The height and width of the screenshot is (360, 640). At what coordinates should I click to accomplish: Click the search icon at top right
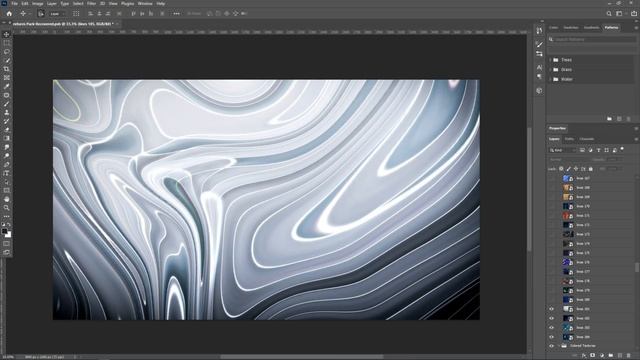tap(609, 13)
